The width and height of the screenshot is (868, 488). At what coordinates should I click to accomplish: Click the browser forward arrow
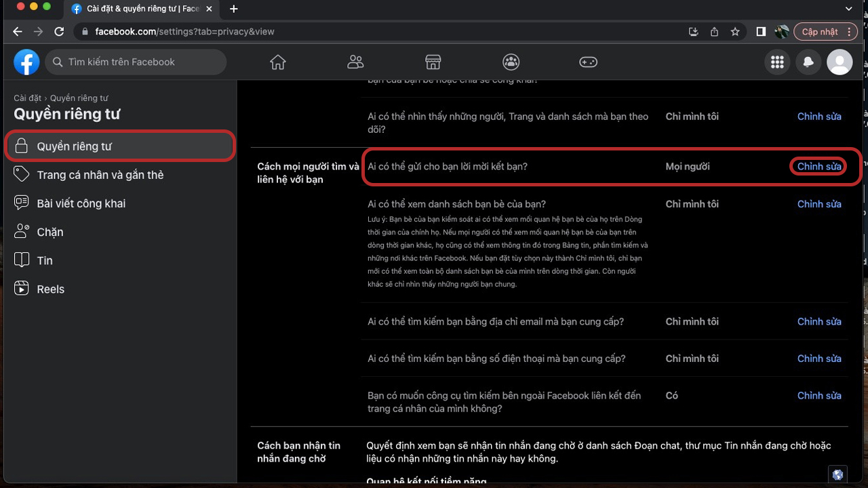(38, 32)
